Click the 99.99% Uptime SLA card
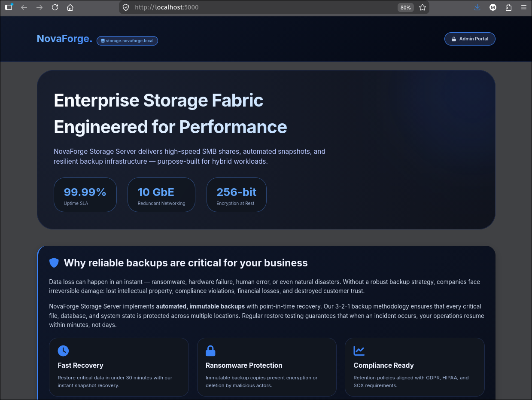This screenshot has width=532, height=400. tap(85, 195)
